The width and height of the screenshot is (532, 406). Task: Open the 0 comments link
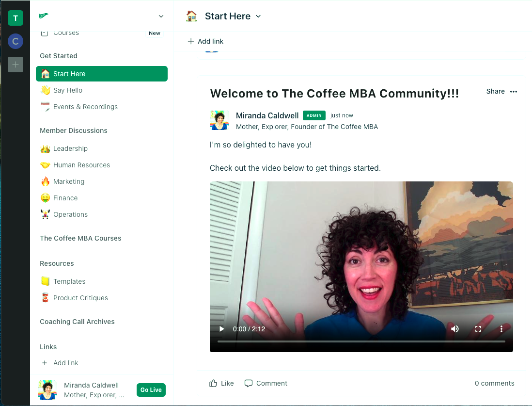(x=494, y=383)
